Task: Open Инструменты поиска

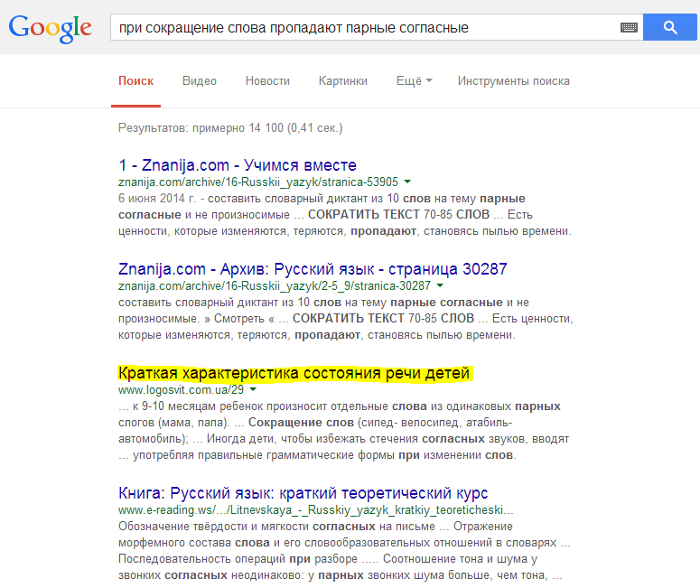Action: pyautogui.click(x=513, y=80)
